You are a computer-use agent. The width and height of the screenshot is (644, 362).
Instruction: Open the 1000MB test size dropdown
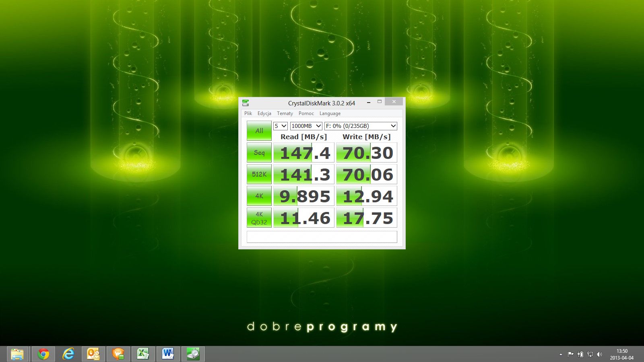coord(306,126)
